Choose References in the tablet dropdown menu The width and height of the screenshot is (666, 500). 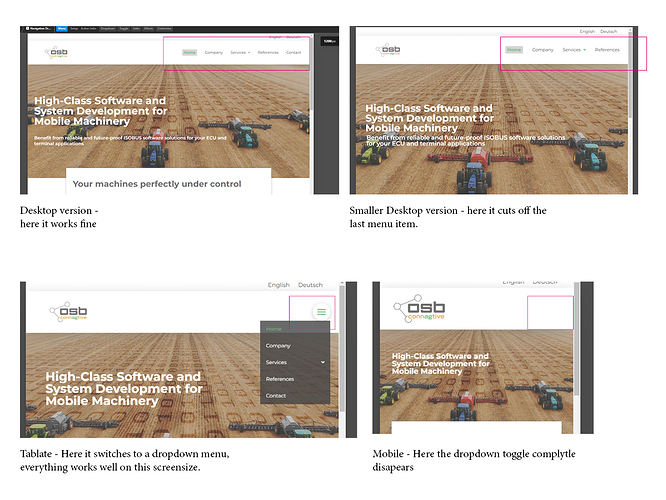(280, 379)
